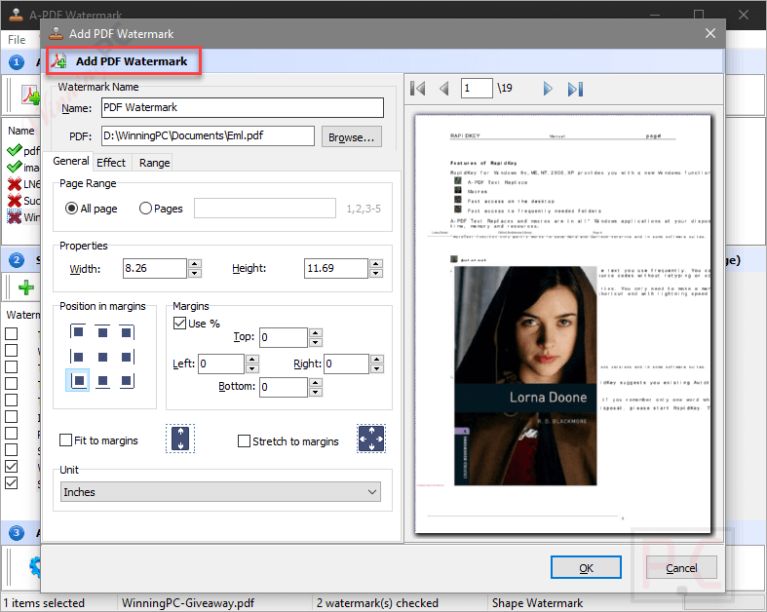This screenshot has width=767, height=612.
Task: Click the Top margin field
Action: (x=283, y=337)
